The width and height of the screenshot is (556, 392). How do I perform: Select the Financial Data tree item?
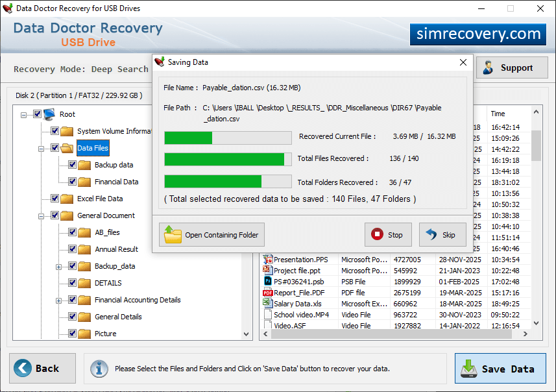click(116, 182)
